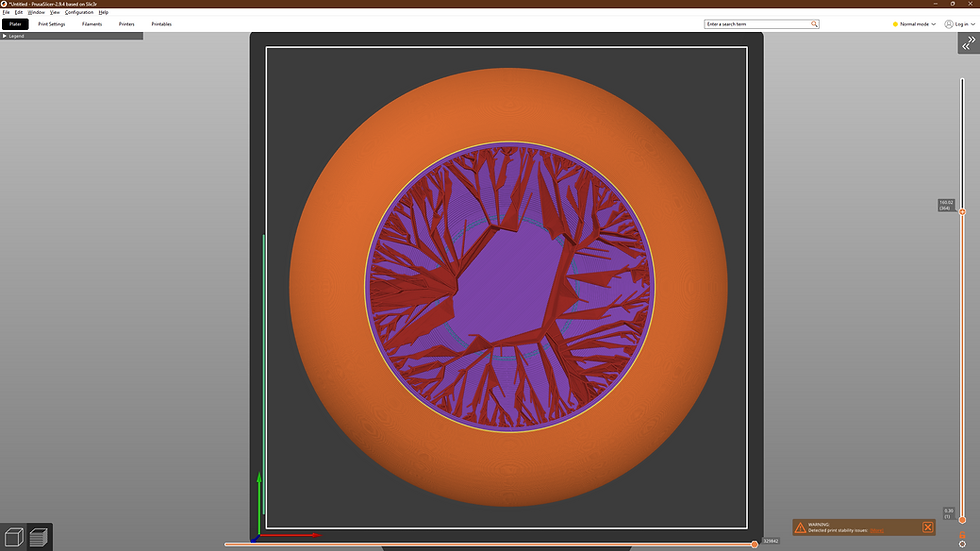Screen dimensions: 980x551
Task: Open the Help menu
Action: (x=103, y=12)
